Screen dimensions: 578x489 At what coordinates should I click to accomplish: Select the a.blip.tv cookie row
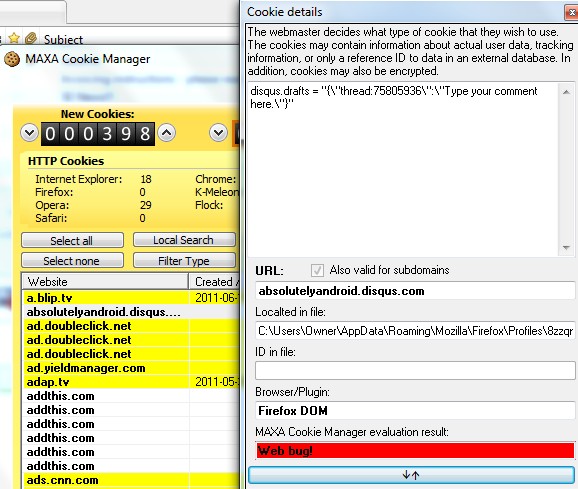131,297
